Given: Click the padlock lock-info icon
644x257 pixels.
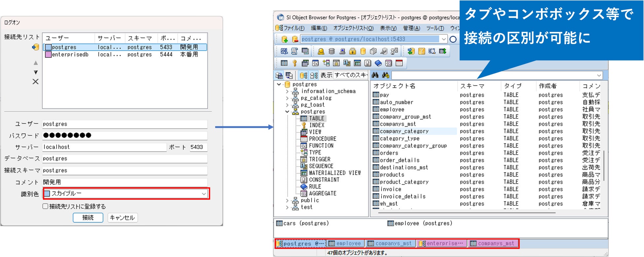Looking at the screenshot, I should point(353,51).
